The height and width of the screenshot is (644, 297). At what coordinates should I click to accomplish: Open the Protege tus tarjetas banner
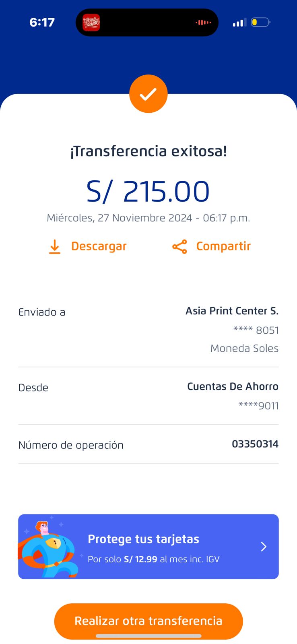pos(161,547)
